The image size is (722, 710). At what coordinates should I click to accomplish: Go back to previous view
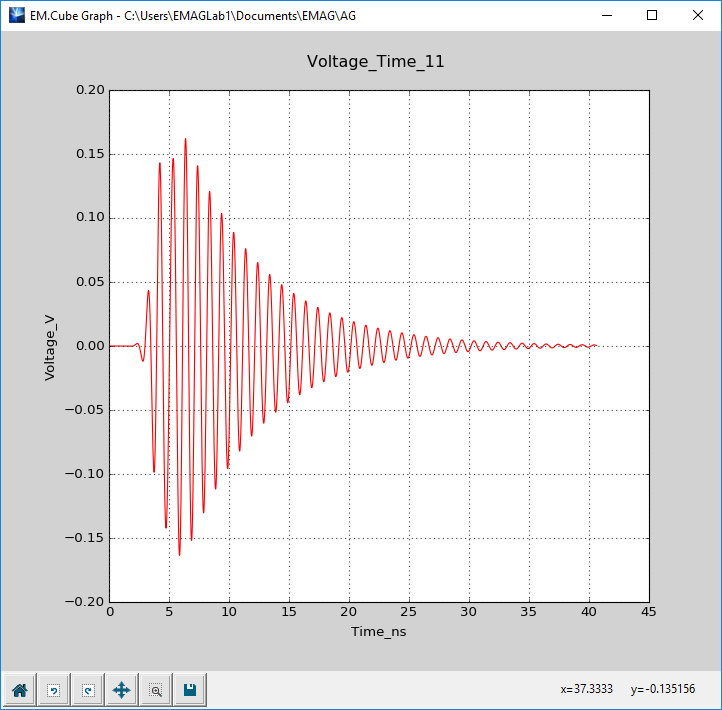coord(54,690)
